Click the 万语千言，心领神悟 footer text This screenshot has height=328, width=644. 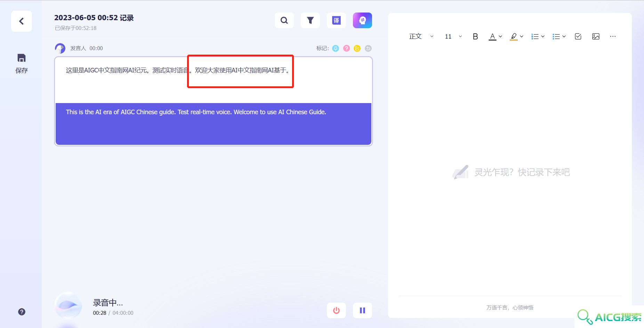click(x=510, y=308)
